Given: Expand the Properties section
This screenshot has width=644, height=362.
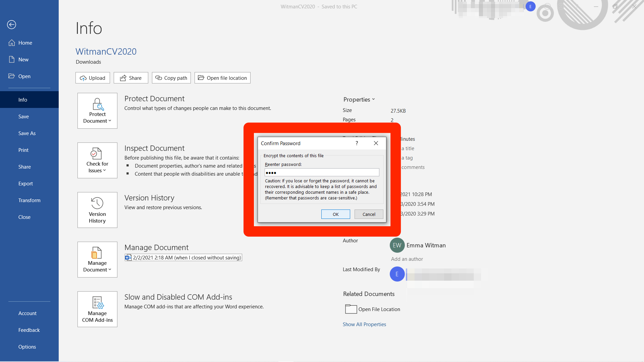Looking at the screenshot, I should coord(359,99).
